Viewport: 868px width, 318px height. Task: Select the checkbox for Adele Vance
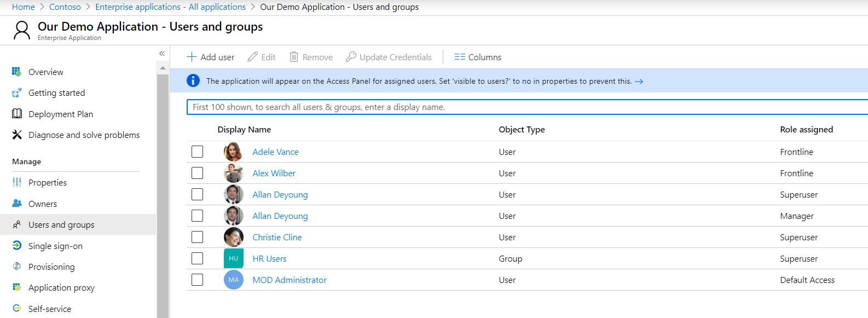pyautogui.click(x=198, y=152)
